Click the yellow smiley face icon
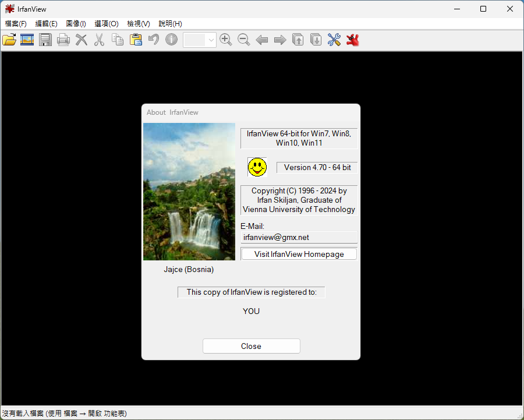 click(x=257, y=167)
